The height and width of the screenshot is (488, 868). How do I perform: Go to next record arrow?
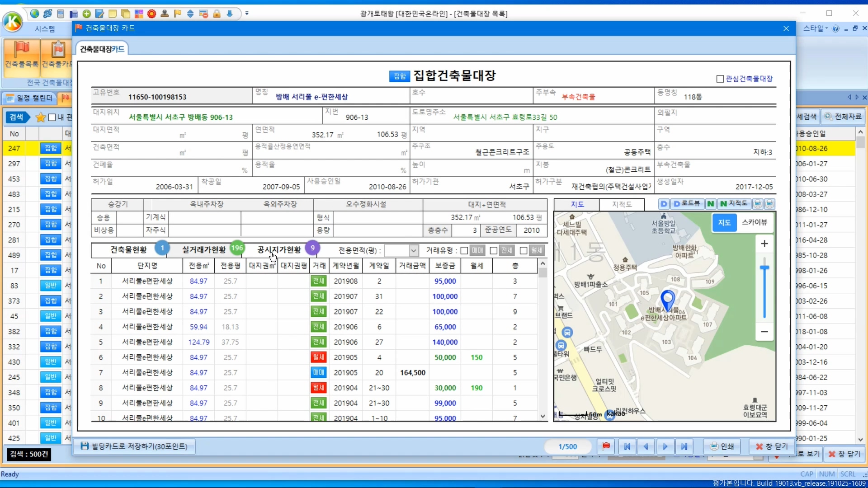point(665,446)
